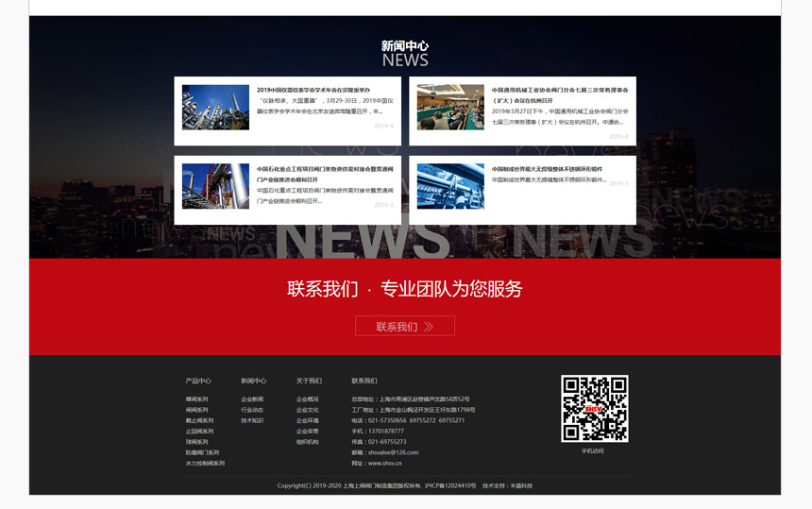Click the double-chevron icon in 联系我们 button
This screenshot has width=812, height=509.
[x=429, y=327]
